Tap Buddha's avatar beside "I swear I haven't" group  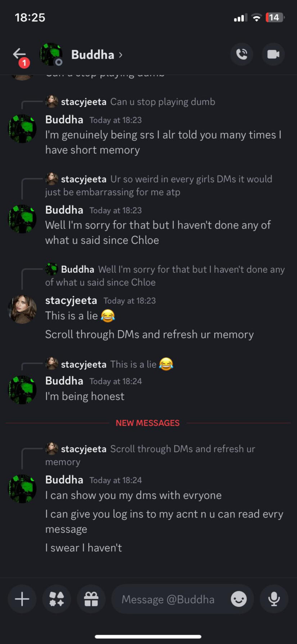[22, 489]
